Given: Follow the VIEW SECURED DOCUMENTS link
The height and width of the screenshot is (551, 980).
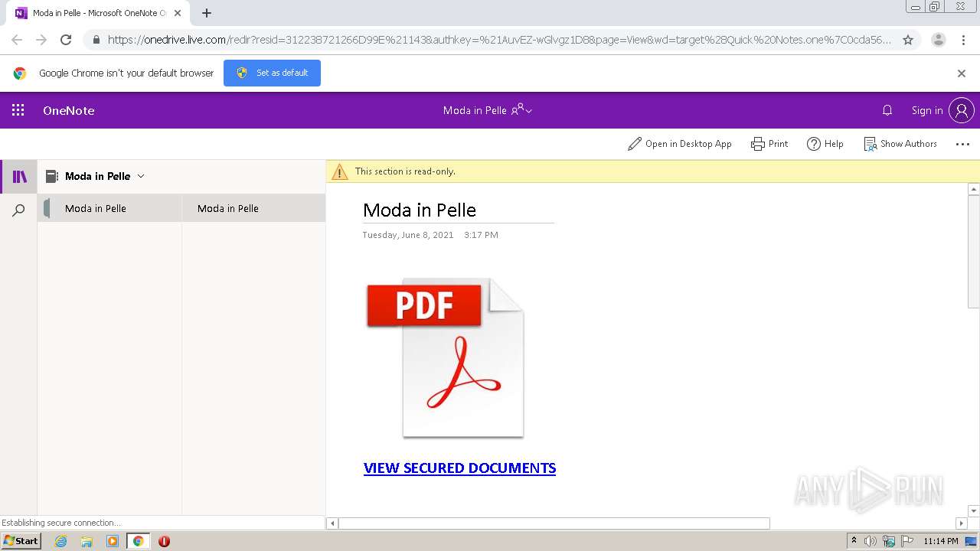Looking at the screenshot, I should pyautogui.click(x=459, y=468).
